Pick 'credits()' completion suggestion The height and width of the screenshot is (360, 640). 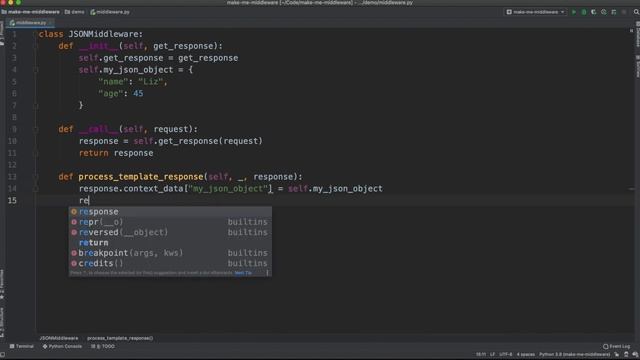170,263
